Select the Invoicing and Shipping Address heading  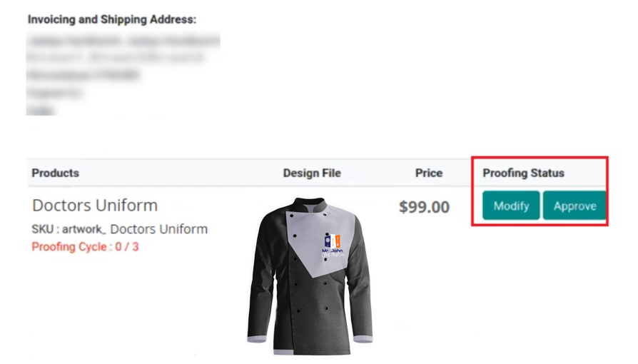point(112,20)
